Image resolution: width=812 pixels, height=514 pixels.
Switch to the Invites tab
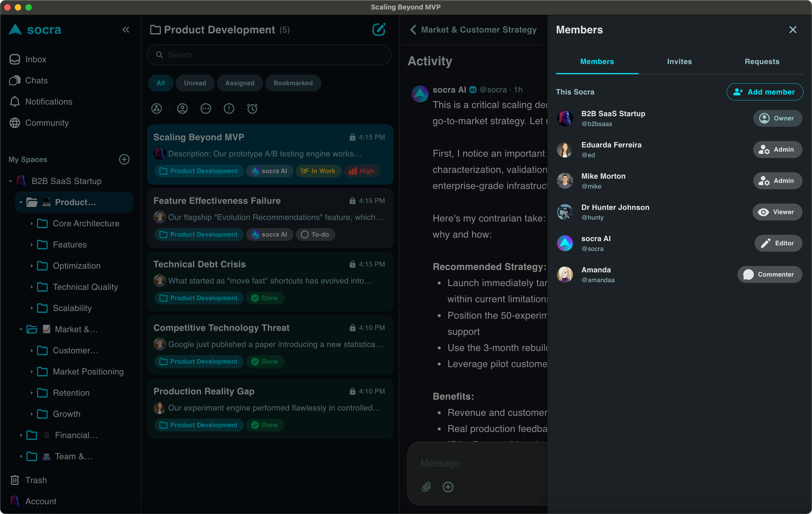[679, 61]
